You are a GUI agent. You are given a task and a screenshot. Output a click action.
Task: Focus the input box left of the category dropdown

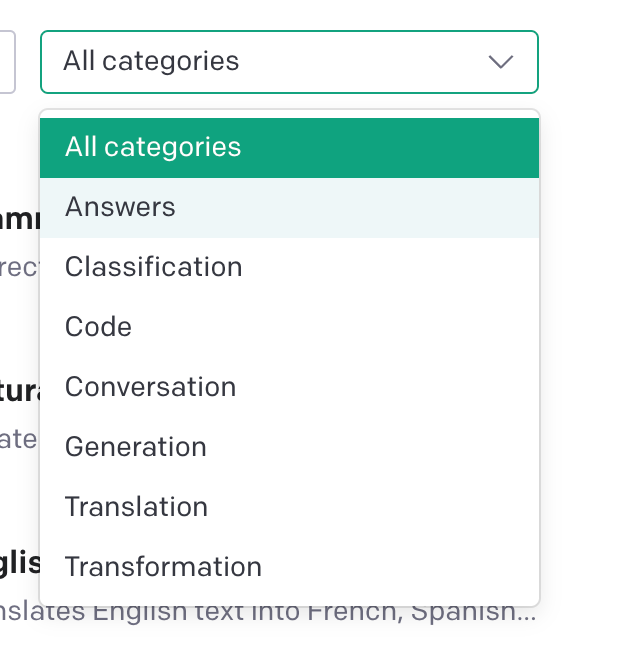(7, 62)
